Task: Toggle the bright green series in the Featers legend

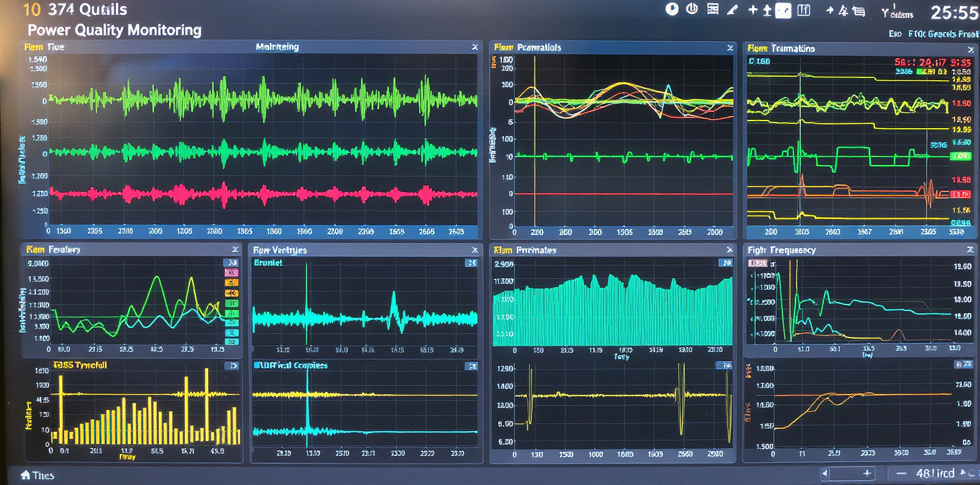Action: pos(232,313)
